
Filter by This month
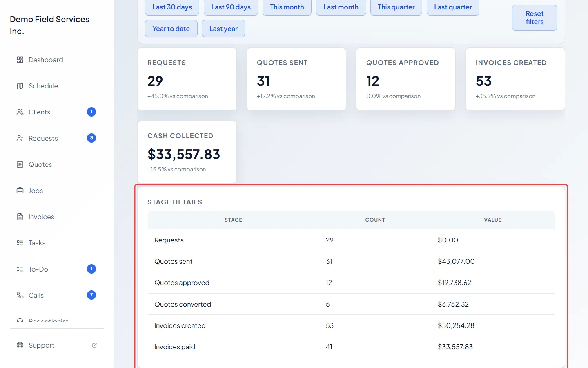click(x=287, y=7)
